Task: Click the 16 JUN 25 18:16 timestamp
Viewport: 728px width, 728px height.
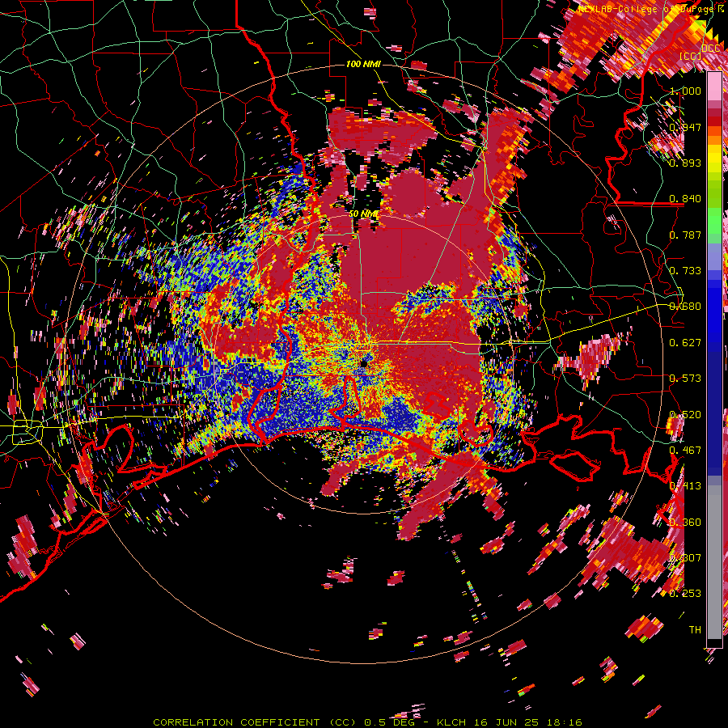Action: (x=528, y=722)
